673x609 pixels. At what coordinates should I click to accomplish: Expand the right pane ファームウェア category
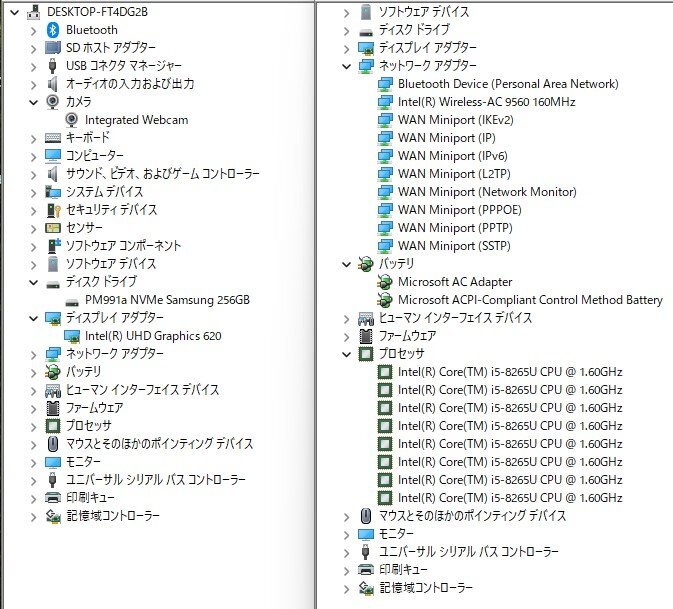(346, 336)
